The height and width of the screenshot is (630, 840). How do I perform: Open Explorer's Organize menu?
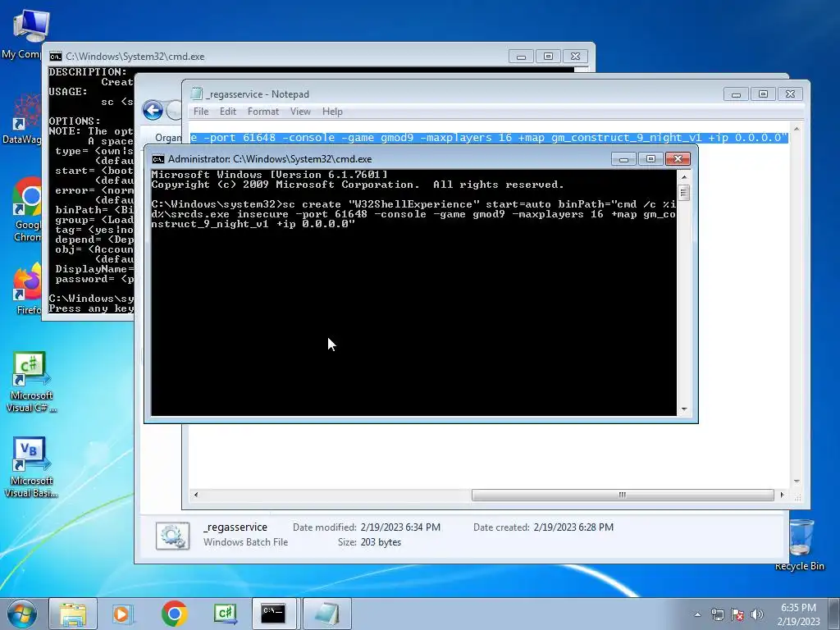tap(168, 138)
